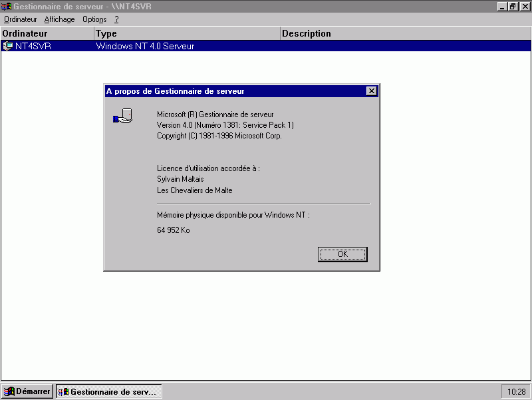Screen dimensions: 532x400
Task: Click Mémoire physique disponible label
Action: (x=233, y=215)
